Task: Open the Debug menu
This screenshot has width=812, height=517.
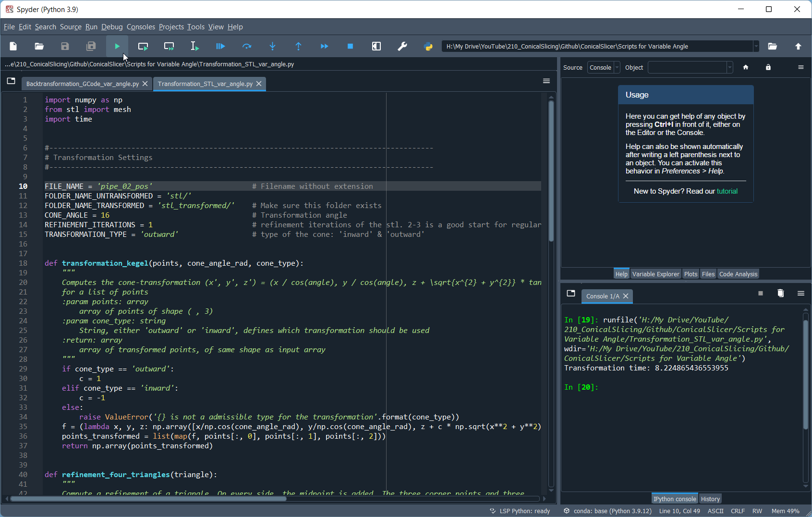Action: tap(112, 27)
